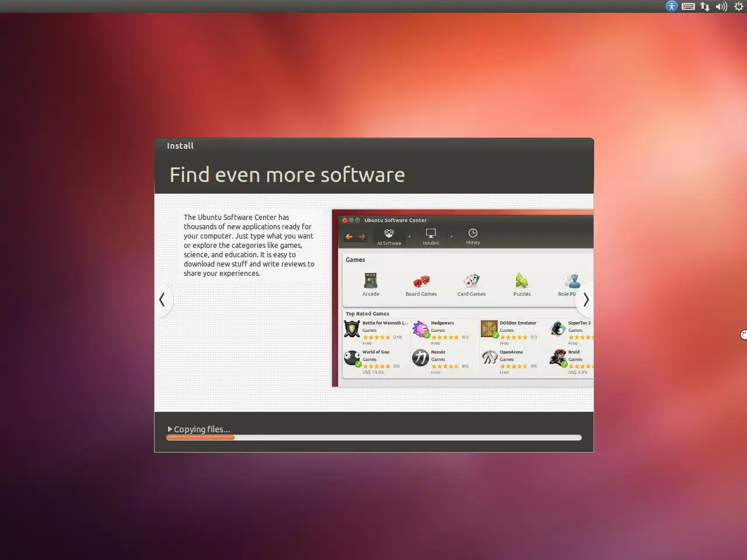The image size is (747, 560).
Task: Click the Hedgewars game icon
Action: pyautogui.click(x=421, y=329)
